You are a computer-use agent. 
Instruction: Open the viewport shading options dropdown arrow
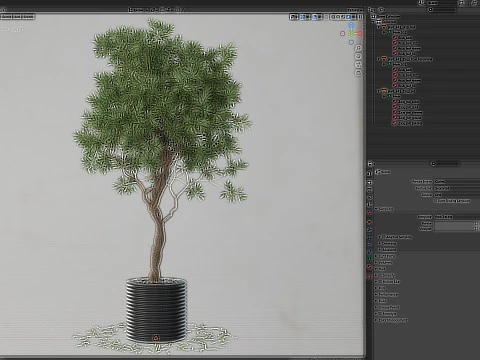coord(353,17)
